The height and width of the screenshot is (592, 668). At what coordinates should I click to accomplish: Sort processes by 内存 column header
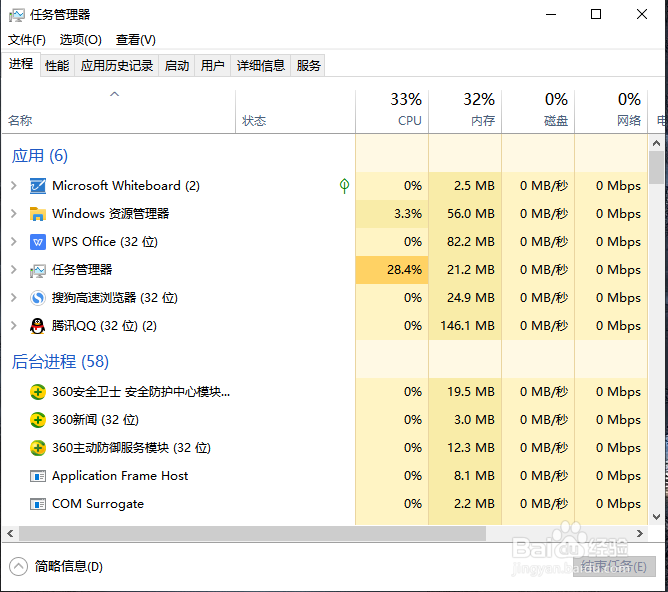click(465, 112)
